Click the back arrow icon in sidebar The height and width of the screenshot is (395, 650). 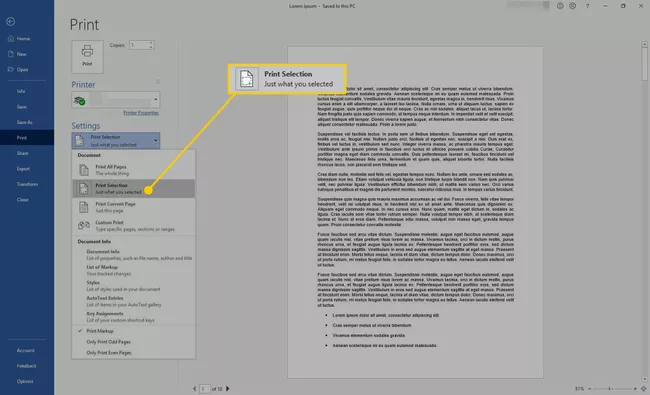pos(11,22)
